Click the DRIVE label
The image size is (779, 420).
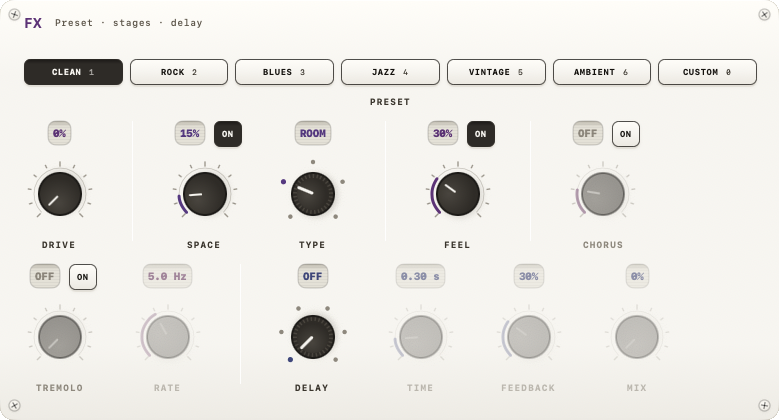click(x=59, y=245)
